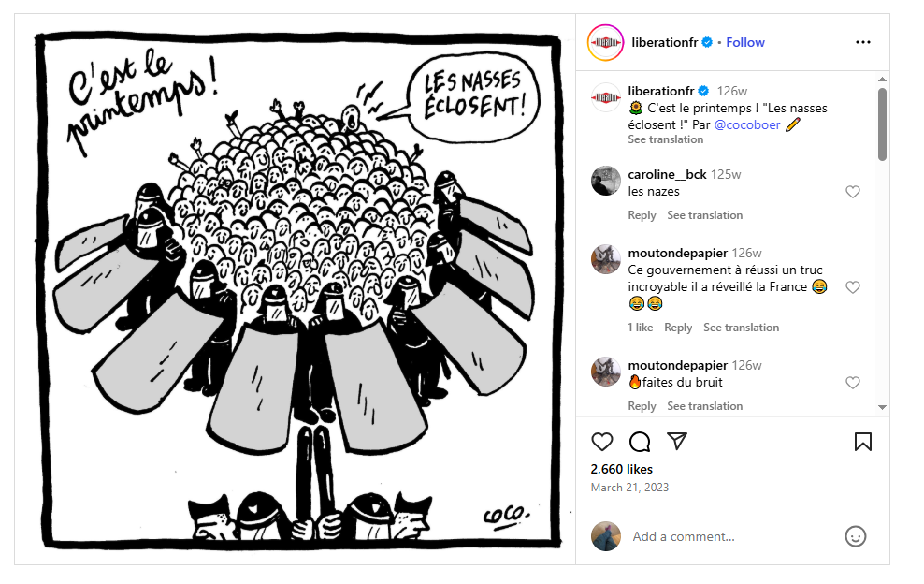Like the comment about réveillé la France
Viewport: 924px width, 584px height.
pyautogui.click(x=853, y=287)
